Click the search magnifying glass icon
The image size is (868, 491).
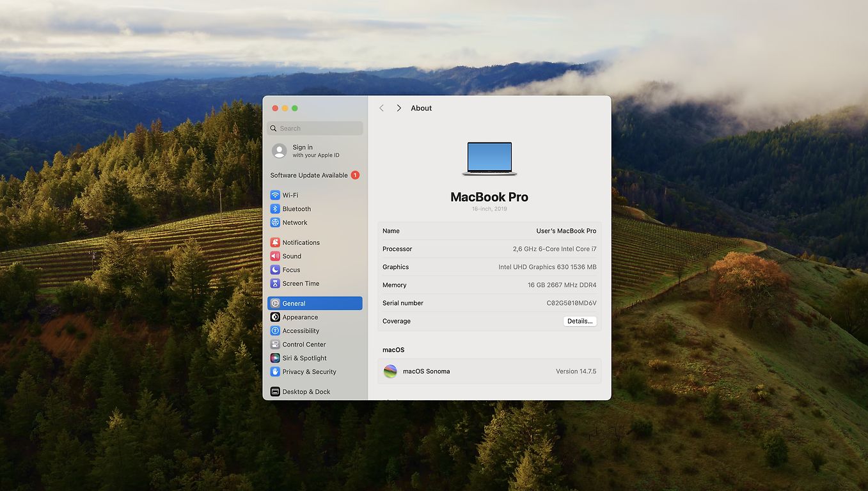(x=274, y=129)
